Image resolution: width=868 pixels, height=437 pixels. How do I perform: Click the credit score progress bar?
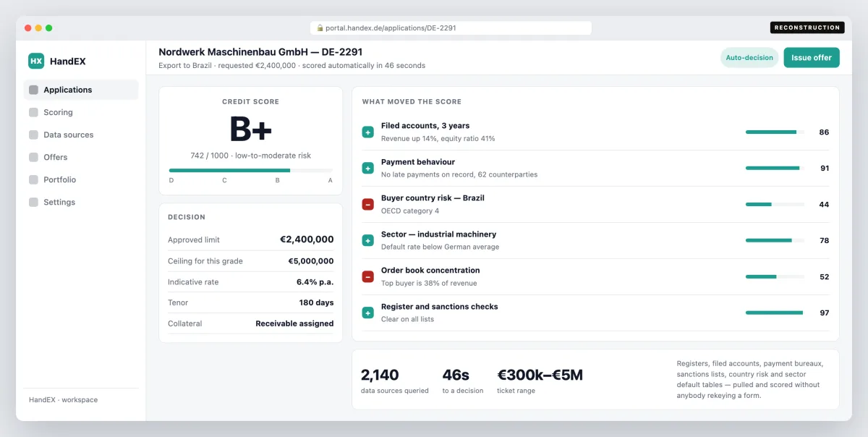coord(251,171)
